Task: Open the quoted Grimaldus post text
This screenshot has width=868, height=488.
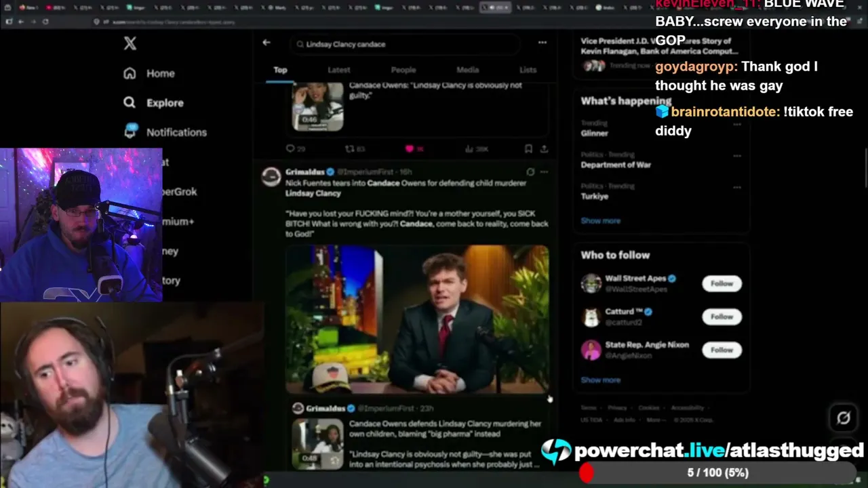Action: (x=446, y=444)
